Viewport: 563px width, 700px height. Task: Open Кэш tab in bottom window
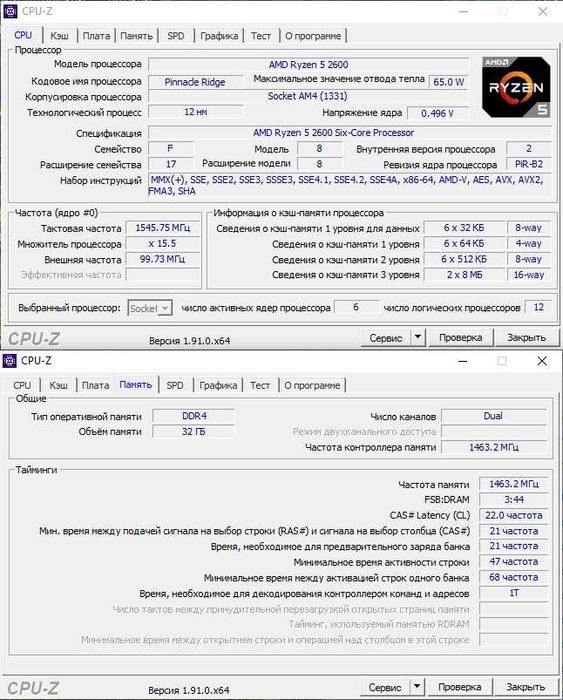58,385
